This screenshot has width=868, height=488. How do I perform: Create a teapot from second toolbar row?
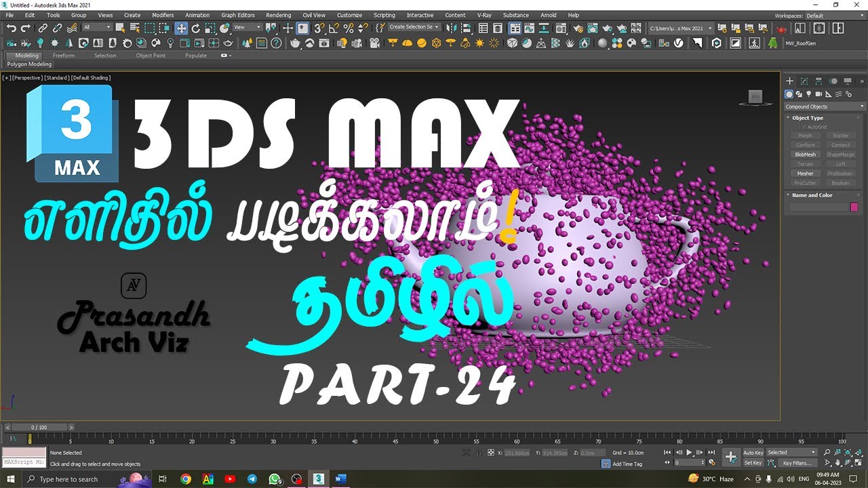tap(295, 43)
